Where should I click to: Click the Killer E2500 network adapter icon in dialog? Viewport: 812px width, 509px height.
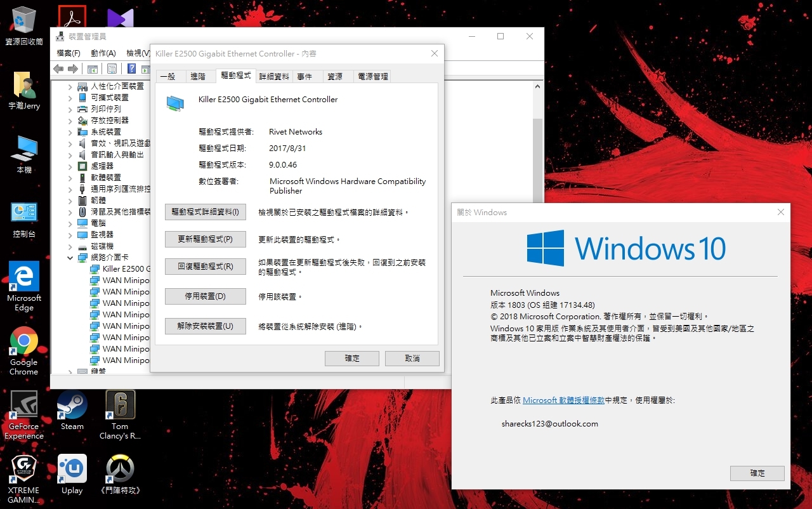pos(175,103)
